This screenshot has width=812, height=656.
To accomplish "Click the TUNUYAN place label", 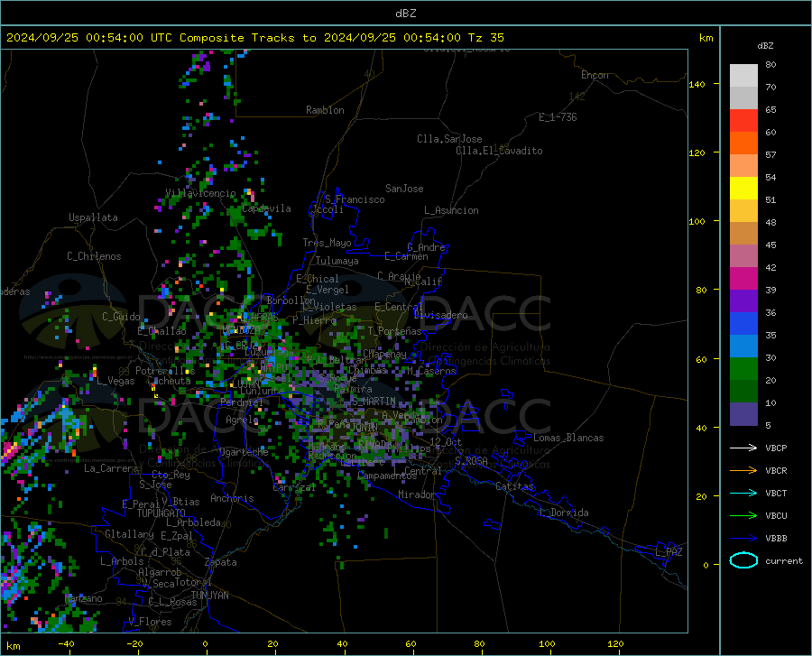I will pyautogui.click(x=209, y=596).
